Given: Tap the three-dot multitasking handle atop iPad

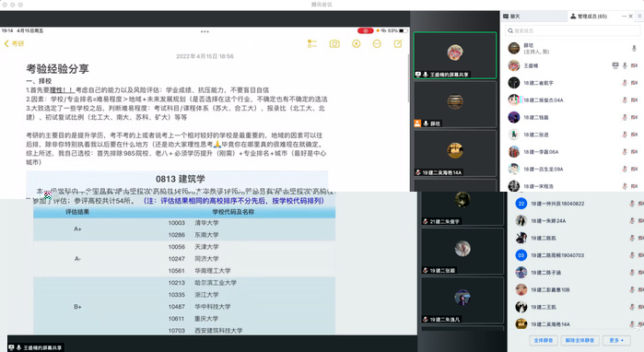Looking at the screenshot, I should tap(205, 31).
